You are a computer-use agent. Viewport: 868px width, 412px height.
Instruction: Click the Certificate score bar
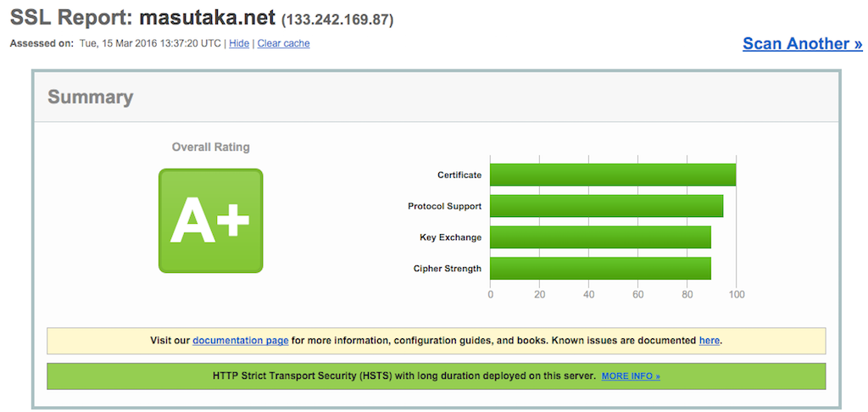[x=612, y=175]
